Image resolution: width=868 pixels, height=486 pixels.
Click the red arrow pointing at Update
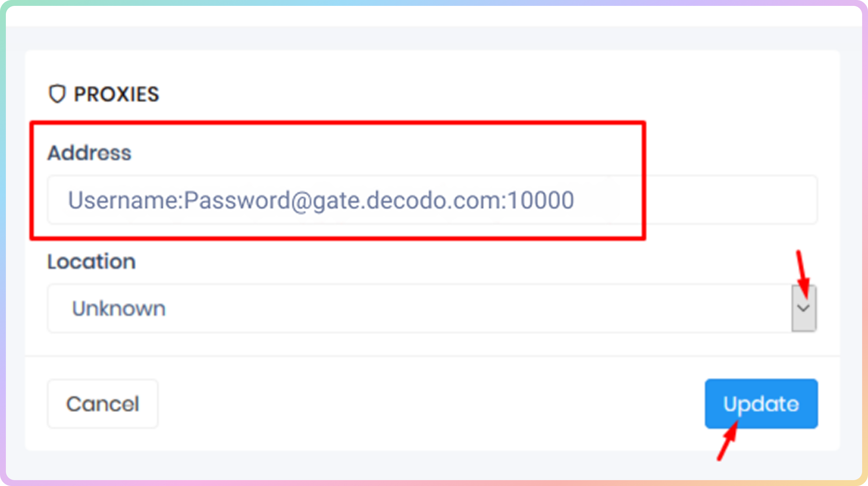[728, 441]
